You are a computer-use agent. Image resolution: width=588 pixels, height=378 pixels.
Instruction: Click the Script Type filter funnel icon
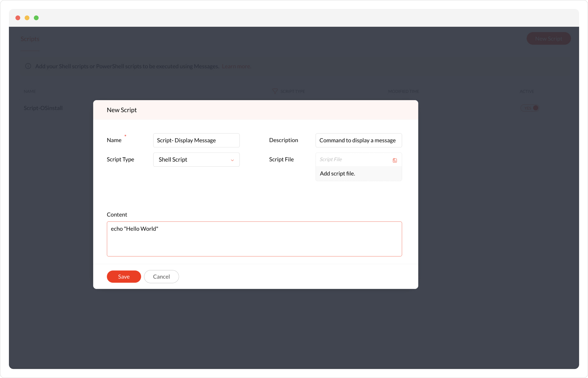tap(275, 91)
